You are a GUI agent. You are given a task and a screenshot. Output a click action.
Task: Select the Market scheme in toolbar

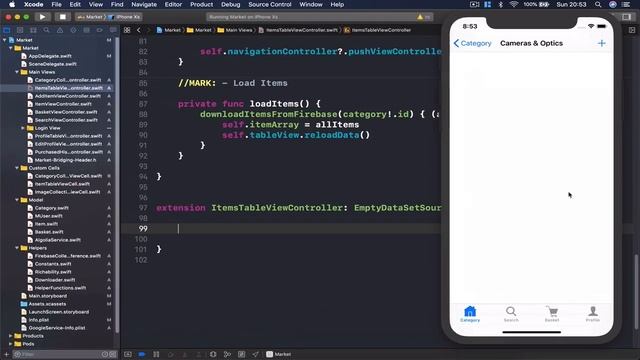pyautogui.click(x=90, y=17)
